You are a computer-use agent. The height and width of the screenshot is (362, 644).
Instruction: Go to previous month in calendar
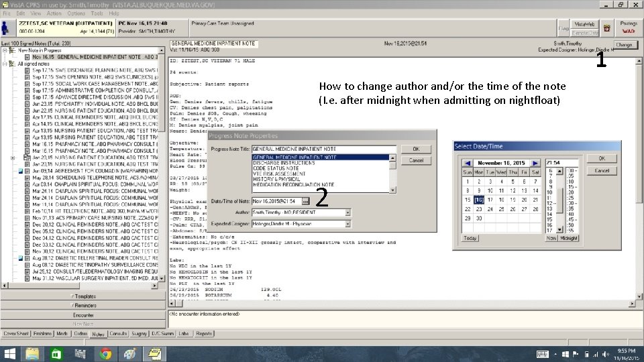[468, 163]
